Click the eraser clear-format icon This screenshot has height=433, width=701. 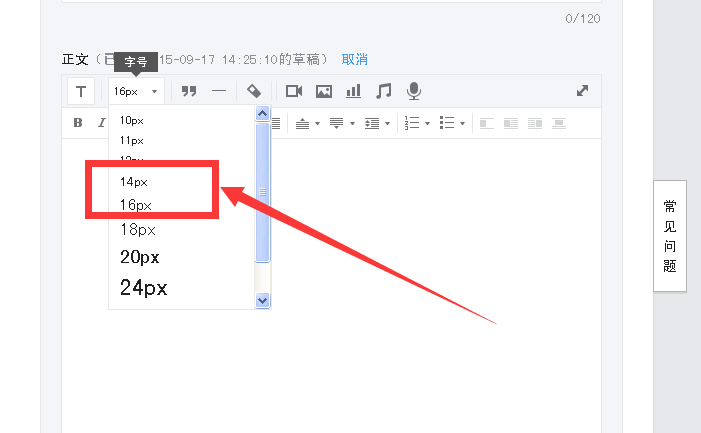254,91
